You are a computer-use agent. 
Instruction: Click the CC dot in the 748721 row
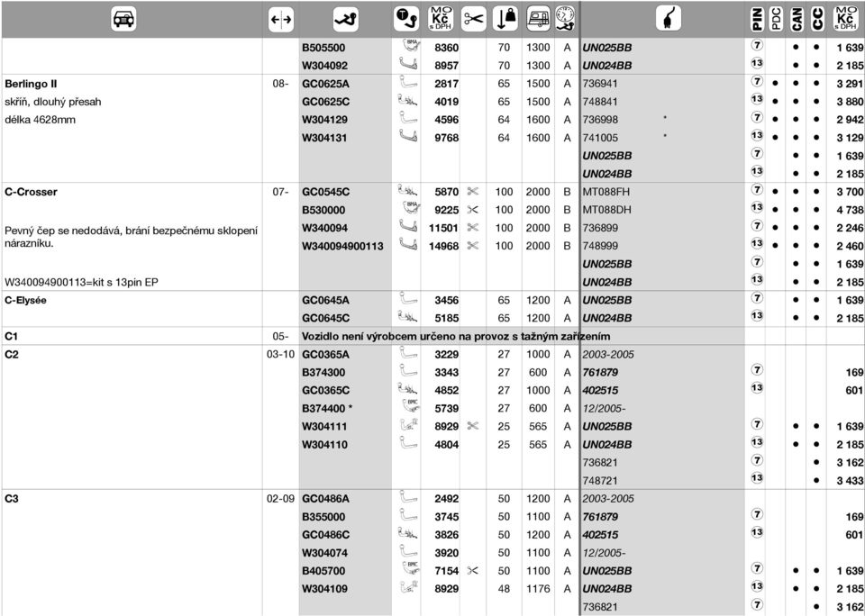coord(816,480)
